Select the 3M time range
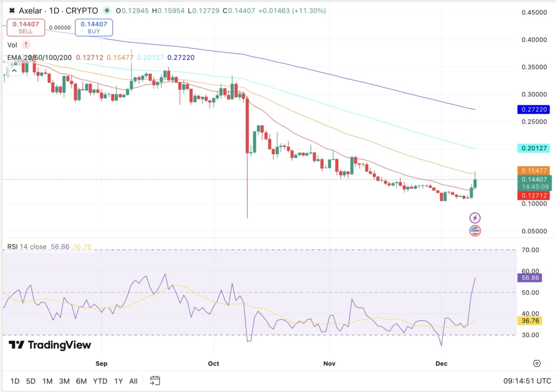The image size is (556, 392). pyautogui.click(x=64, y=381)
